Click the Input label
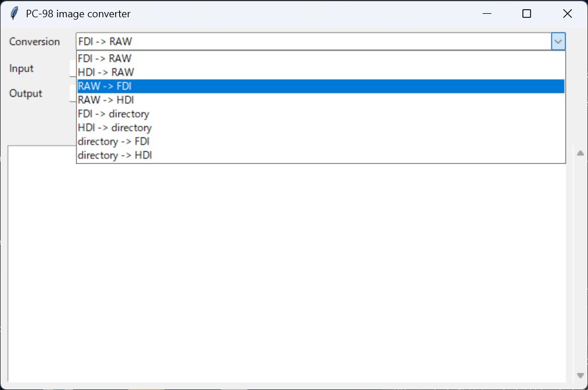 coord(21,68)
